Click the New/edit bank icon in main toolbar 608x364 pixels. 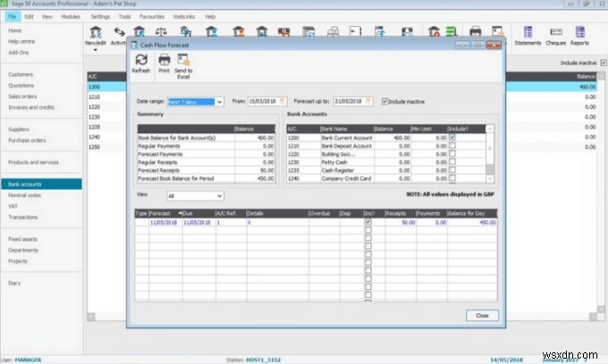96,32
